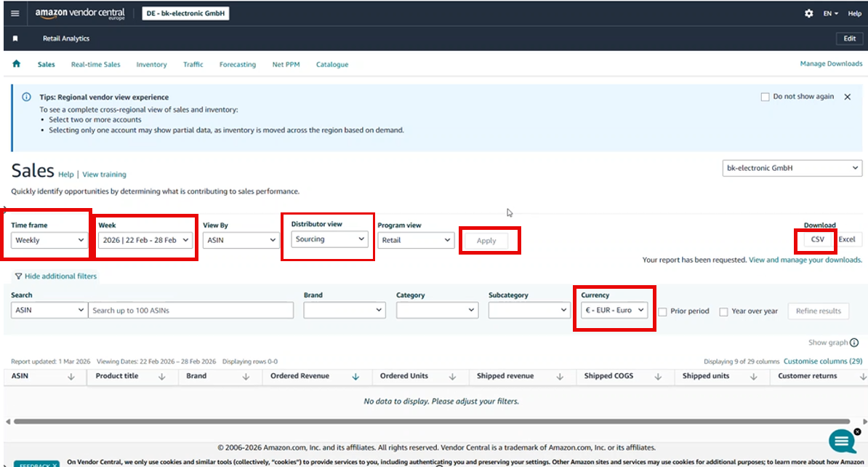Click the bookmark icon beside Retail Analytics
This screenshot has height=467, width=868.
pos(15,39)
